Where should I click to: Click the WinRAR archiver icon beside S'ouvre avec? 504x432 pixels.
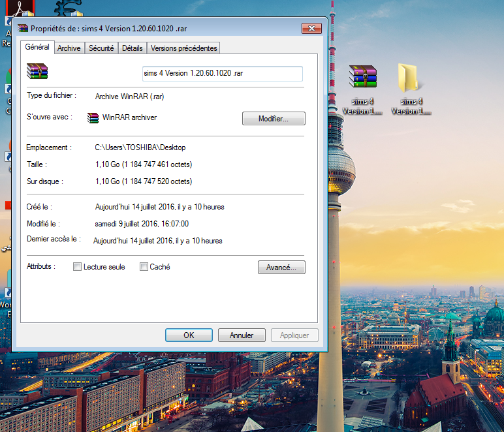tap(93, 118)
